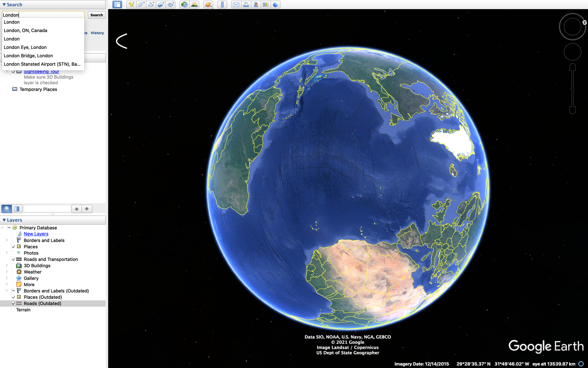Image resolution: width=588 pixels, height=368 pixels.
Task: Click the 3D Buildings layer icon
Action: 19,266
